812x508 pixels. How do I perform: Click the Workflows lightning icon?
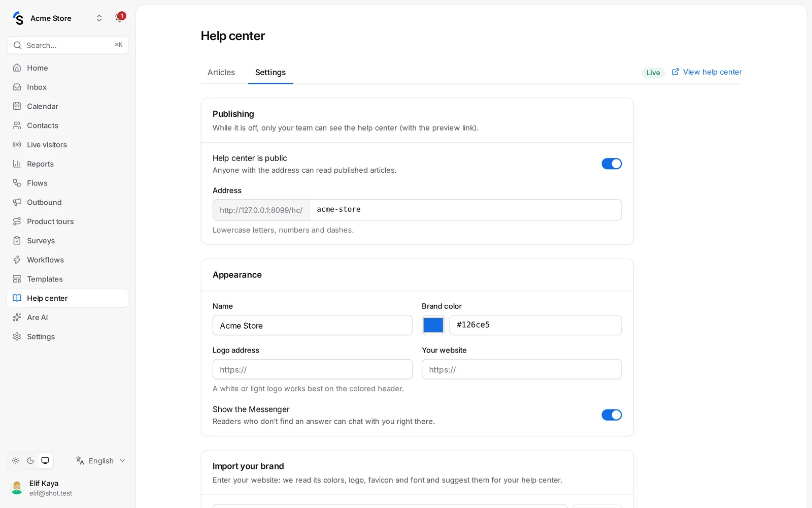click(17, 260)
